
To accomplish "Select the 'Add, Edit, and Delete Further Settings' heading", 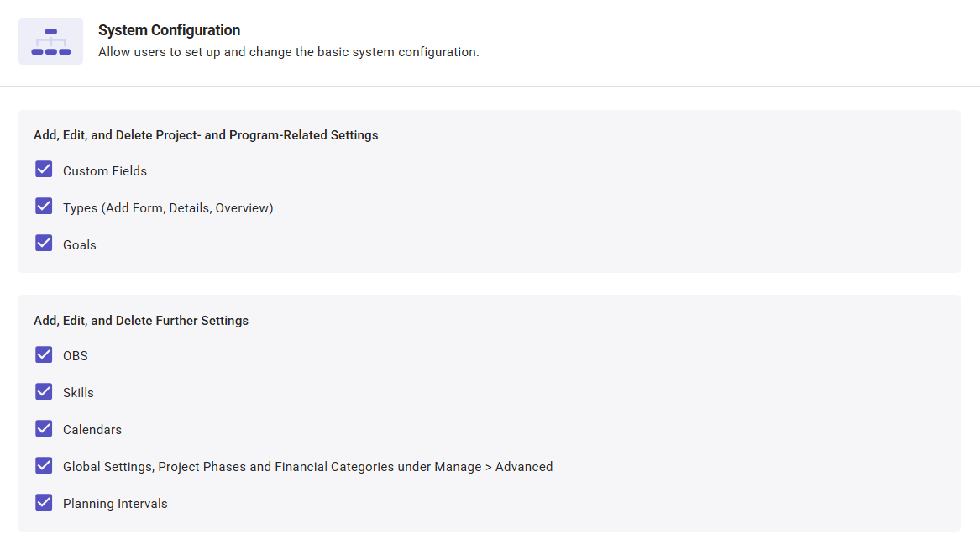I will coord(141,321).
